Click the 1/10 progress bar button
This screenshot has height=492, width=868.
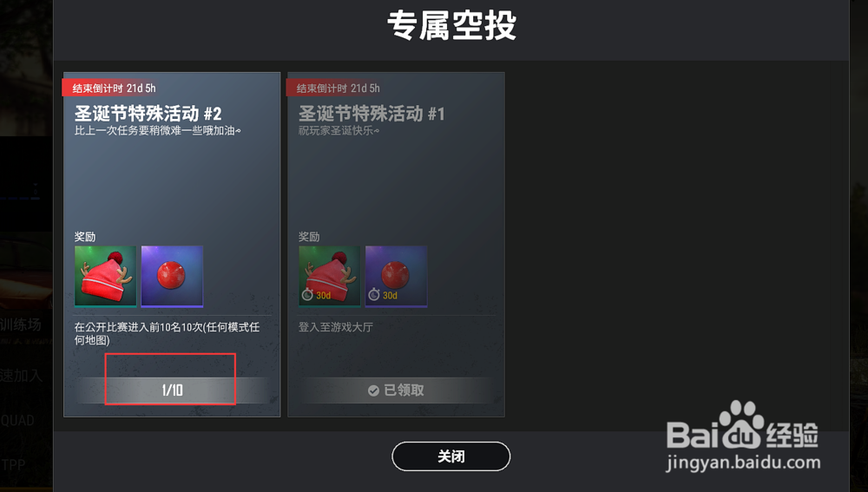pyautogui.click(x=172, y=390)
